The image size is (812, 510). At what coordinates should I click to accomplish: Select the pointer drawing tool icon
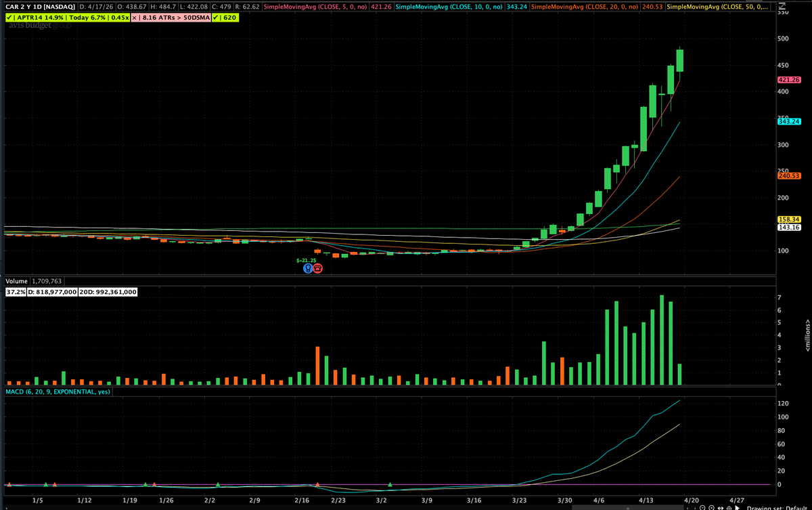point(737,508)
